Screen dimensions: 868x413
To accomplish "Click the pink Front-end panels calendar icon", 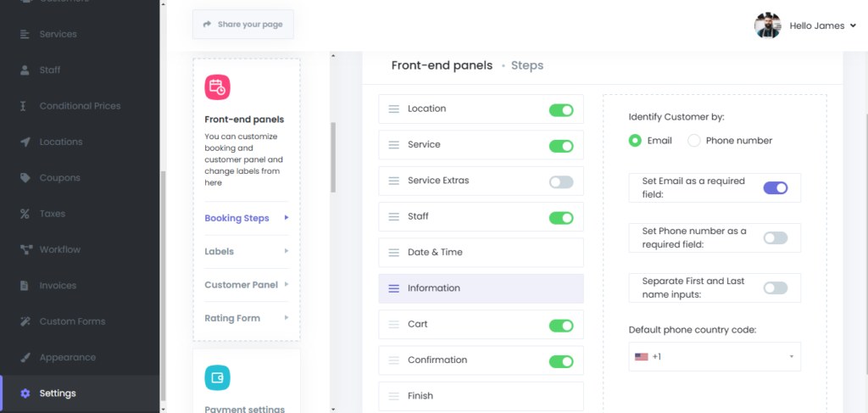I will point(217,87).
